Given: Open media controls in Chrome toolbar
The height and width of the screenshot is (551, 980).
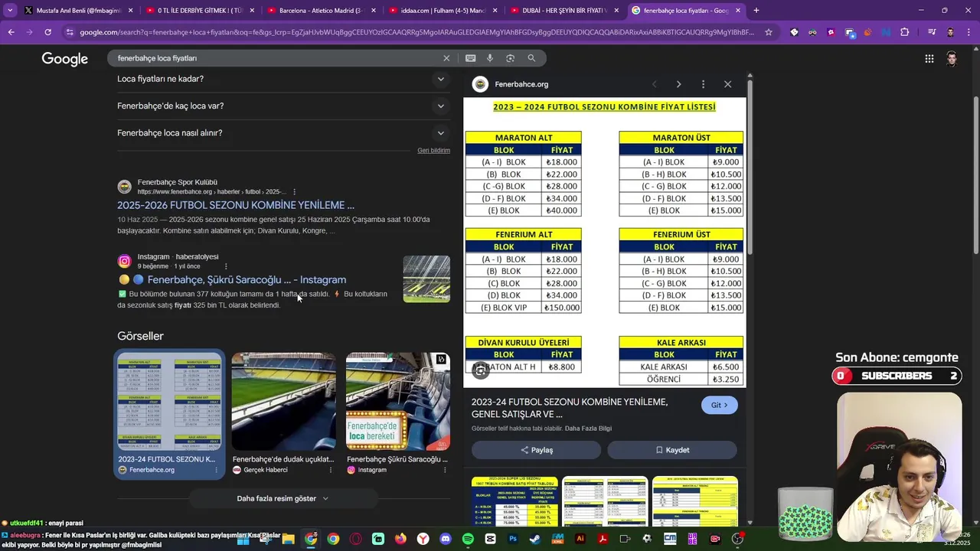Looking at the screenshot, I should [932, 32].
